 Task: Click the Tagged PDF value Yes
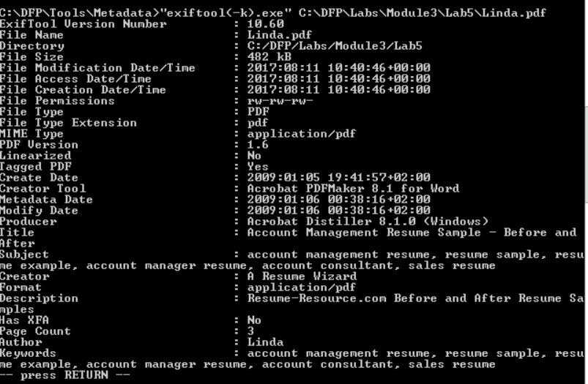(258, 167)
